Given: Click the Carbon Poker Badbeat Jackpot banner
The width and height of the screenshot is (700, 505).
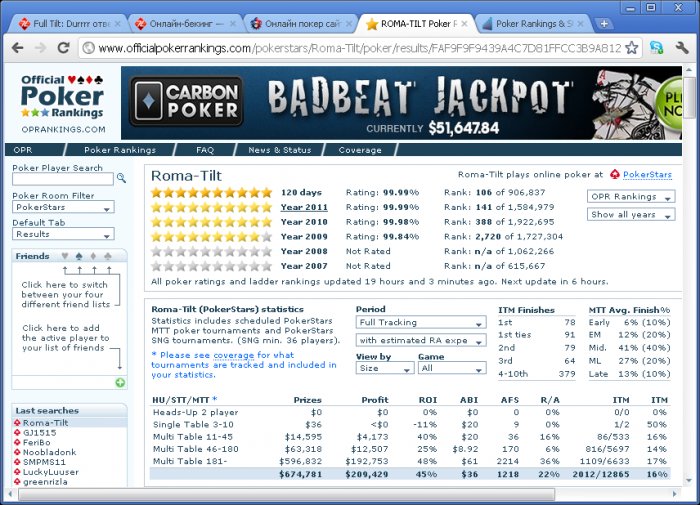Looking at the screenshot, I should (401, 103).
